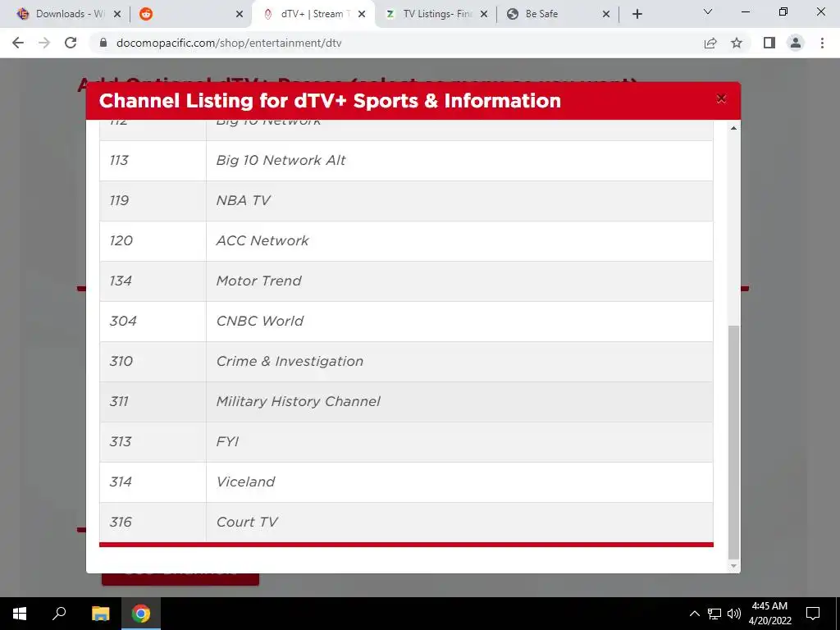The image size is (840, 630).
Task: Click the FYI channel name
Action: [x=227, y=441]
